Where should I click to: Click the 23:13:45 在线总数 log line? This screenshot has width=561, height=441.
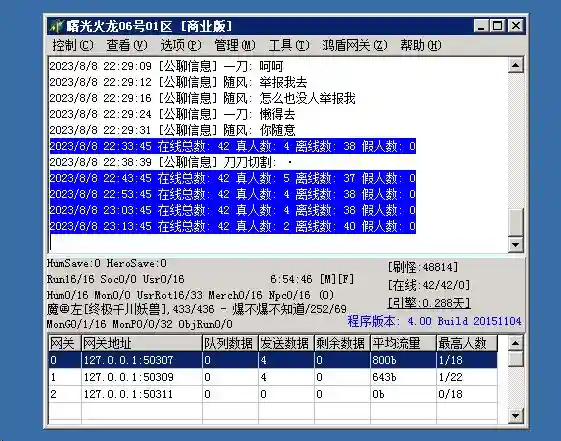tap(233, 226)
